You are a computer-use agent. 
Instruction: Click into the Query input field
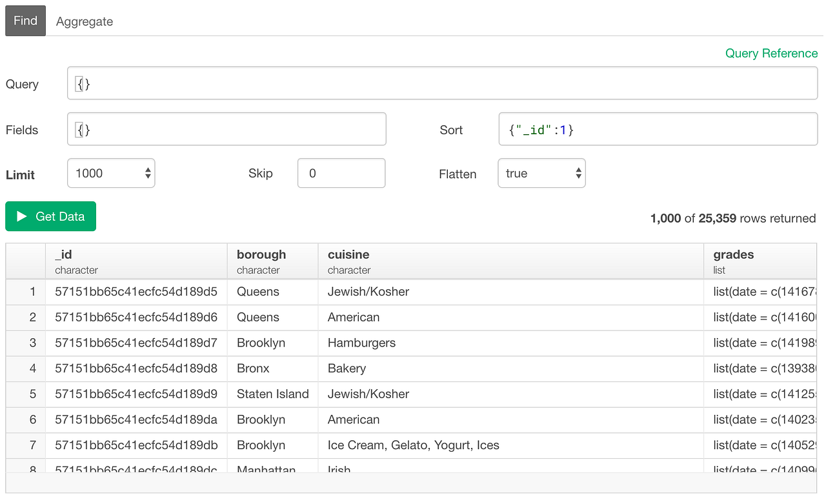click(x=442, y=84)
